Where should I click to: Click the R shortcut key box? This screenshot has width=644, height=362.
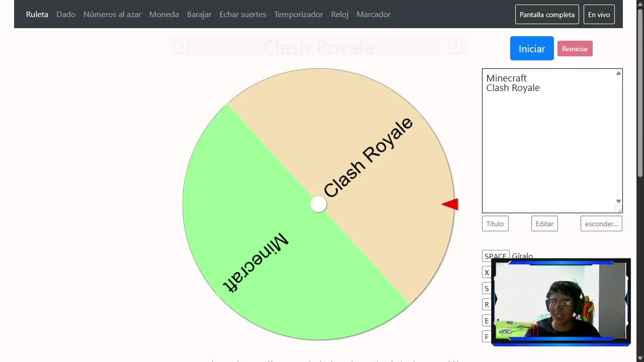click(487, 305)
